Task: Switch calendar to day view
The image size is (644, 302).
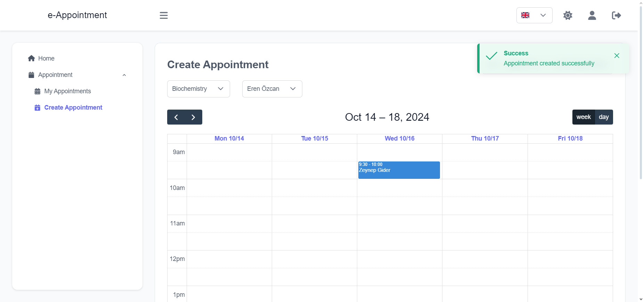Action: pos(604,117)
